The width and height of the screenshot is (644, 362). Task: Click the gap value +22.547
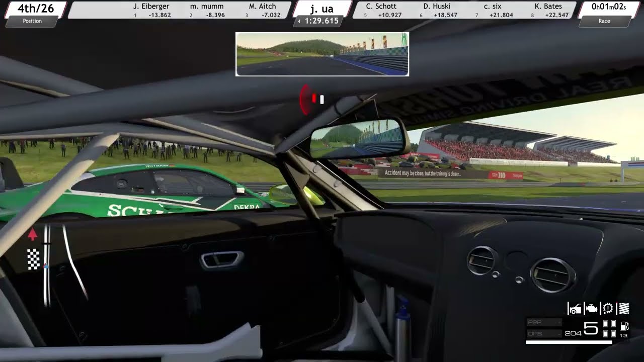[556, 15]
